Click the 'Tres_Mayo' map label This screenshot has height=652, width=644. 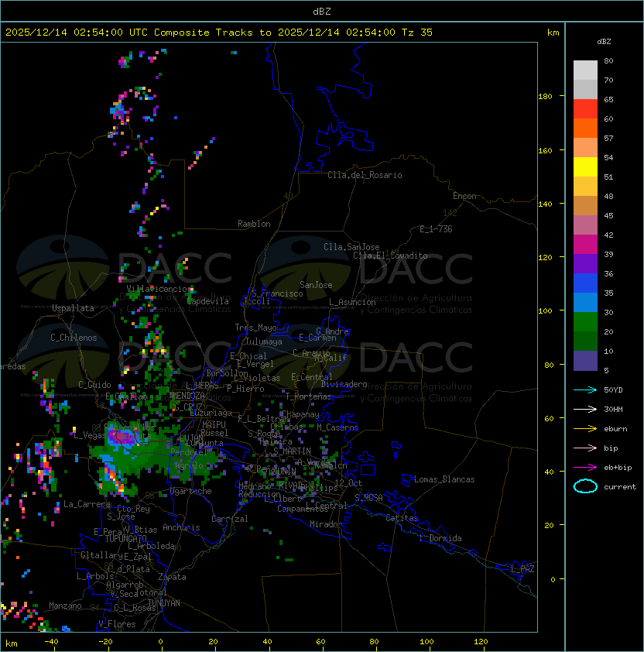pos(255,328)
